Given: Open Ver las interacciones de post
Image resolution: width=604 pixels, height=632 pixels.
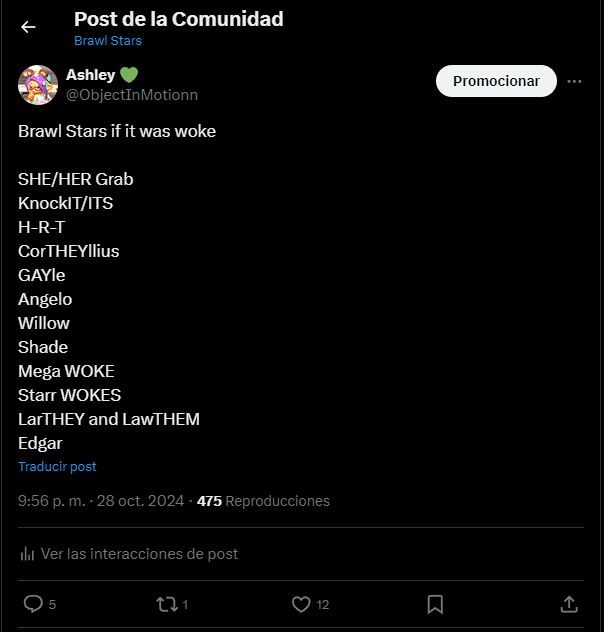Looking at the screenshot, I should click(139, 554).
